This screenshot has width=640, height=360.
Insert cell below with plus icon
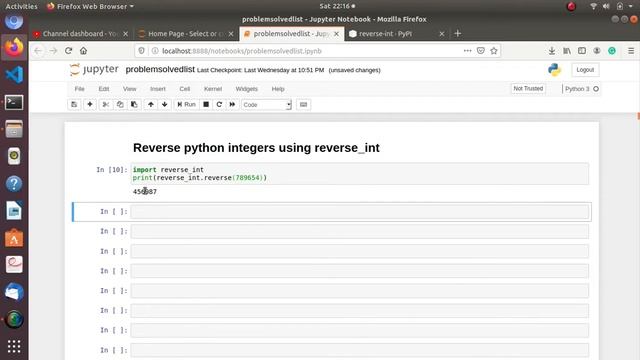pyautogui.click(x=90, y=104)
